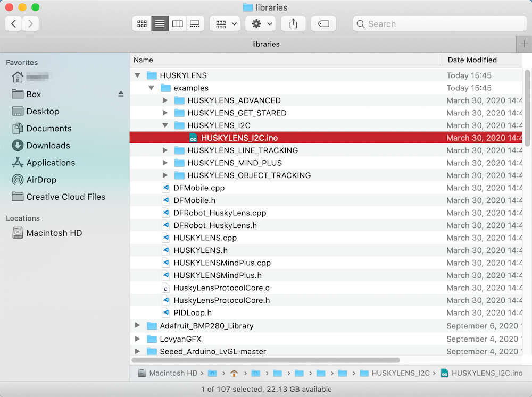Expand the Seeed_Arduino_LvGL-master folder
Screen dimensions: 532x397
[137, 351]
